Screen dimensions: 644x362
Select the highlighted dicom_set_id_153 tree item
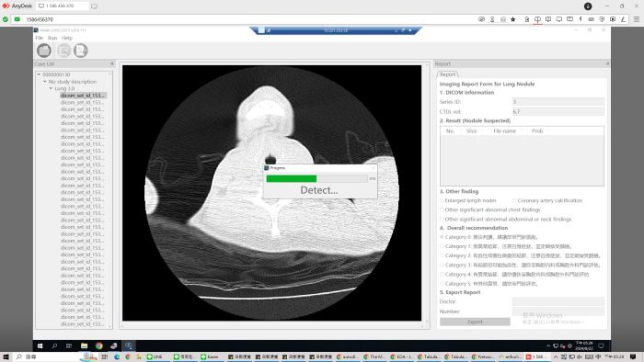pos(83,96)
